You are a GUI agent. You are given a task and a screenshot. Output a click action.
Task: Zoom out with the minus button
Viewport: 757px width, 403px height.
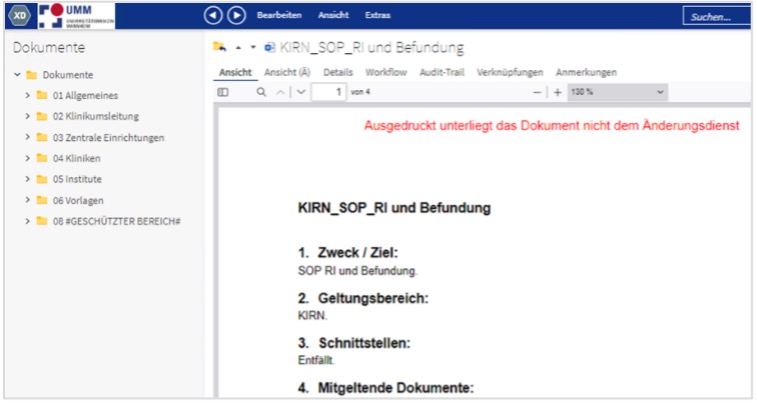(x=537, y=92)
